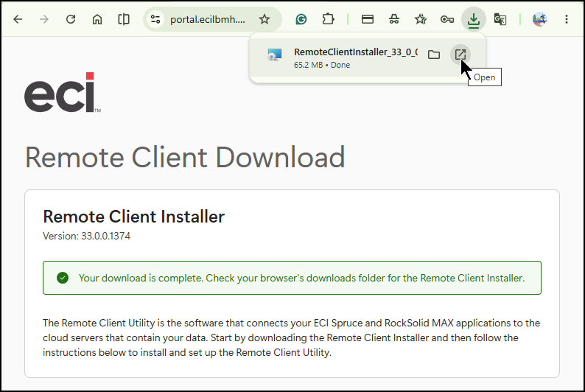Screen dimensions: 585x392
Task: Toggle the Downloads toolbar button
Action: [474, 19]
